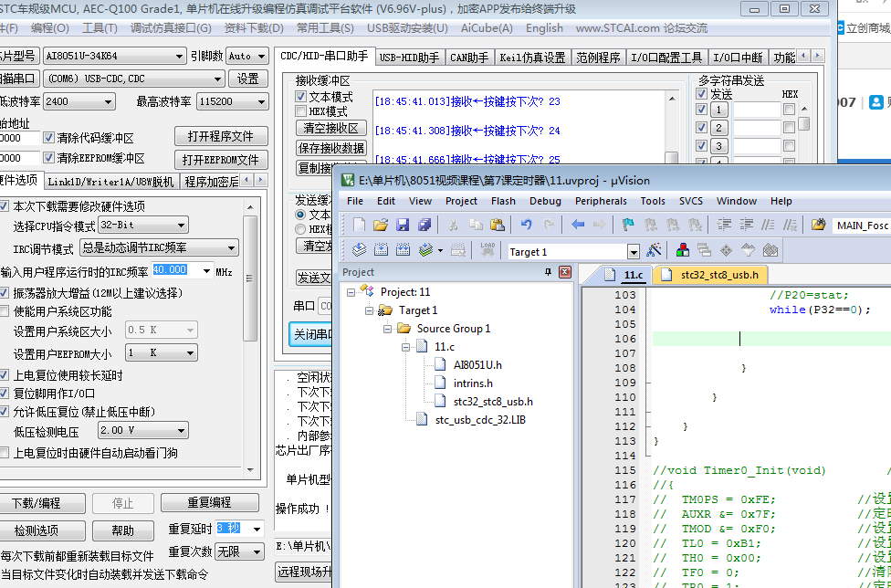This screenshot has width=891, height=588.
Task: Open the Flash menu in µVision
Action: [x=503, y=201]
